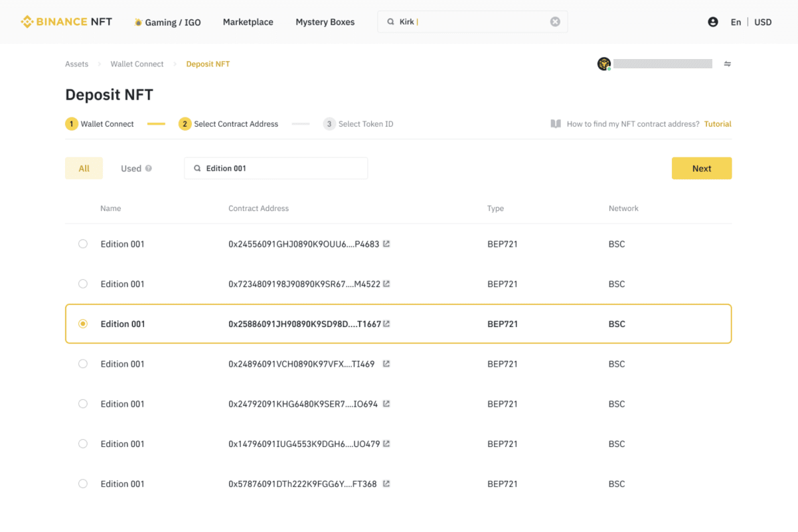This screenshot has width=798, height=532.
Task: Open the external link for contract ending P4683
Action: pos(386,243)
